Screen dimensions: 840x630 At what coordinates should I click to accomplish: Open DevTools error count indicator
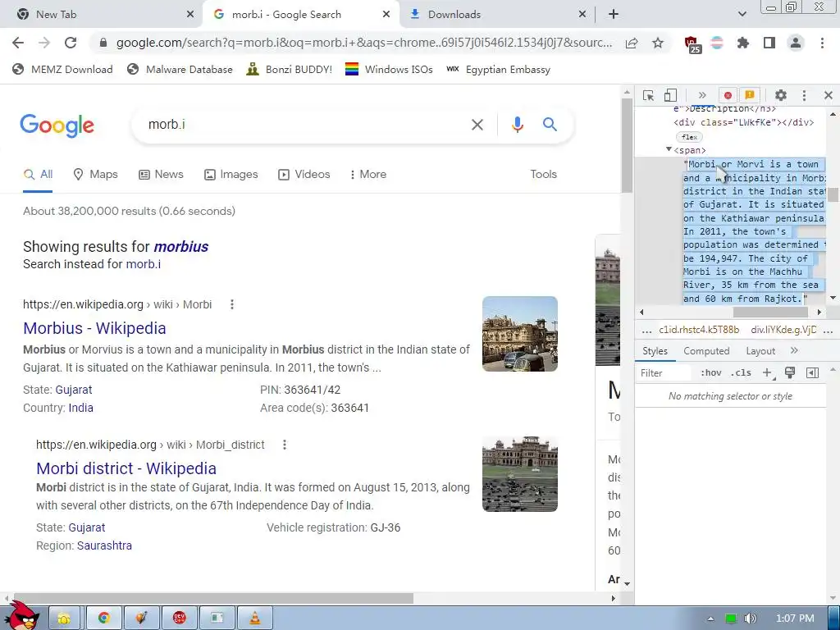coord(728,95)
